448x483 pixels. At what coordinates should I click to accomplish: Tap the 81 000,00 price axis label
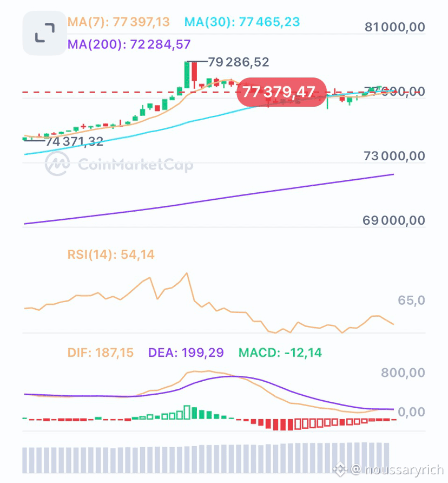pos(395,27)
